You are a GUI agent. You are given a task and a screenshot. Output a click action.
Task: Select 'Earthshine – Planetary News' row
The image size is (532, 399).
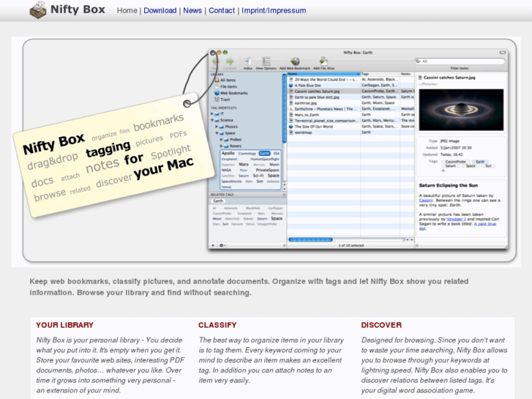pos(351,109)
